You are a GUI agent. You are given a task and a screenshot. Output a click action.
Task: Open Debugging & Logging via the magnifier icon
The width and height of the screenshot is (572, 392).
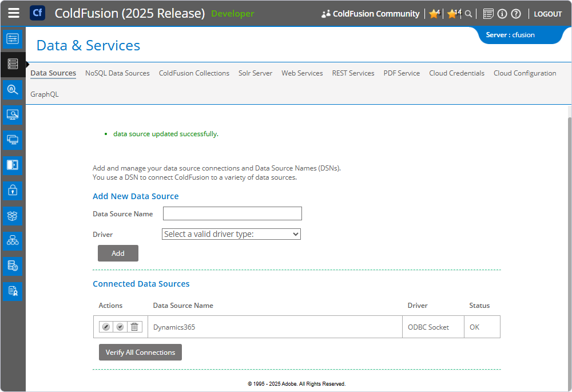point(13,89)
